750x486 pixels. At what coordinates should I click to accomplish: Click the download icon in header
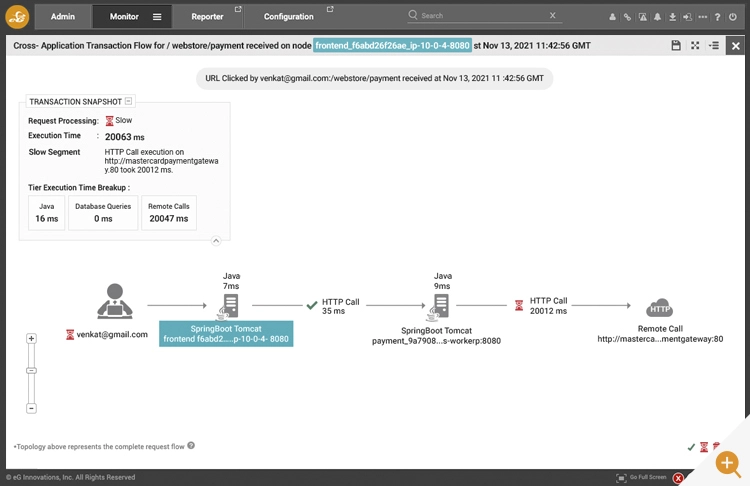(x=673, y=17)
